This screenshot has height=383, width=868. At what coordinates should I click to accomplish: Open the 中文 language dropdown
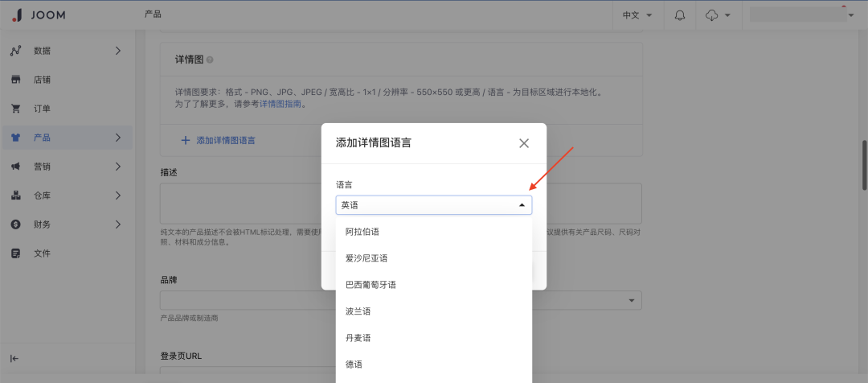point(637,15)
